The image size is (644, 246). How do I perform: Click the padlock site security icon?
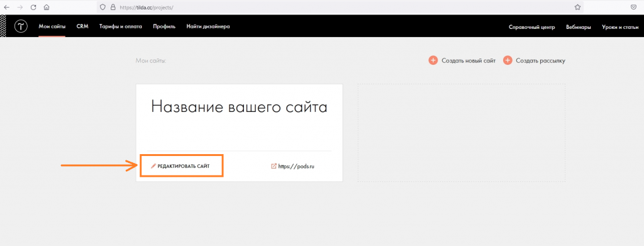point(113,8)
